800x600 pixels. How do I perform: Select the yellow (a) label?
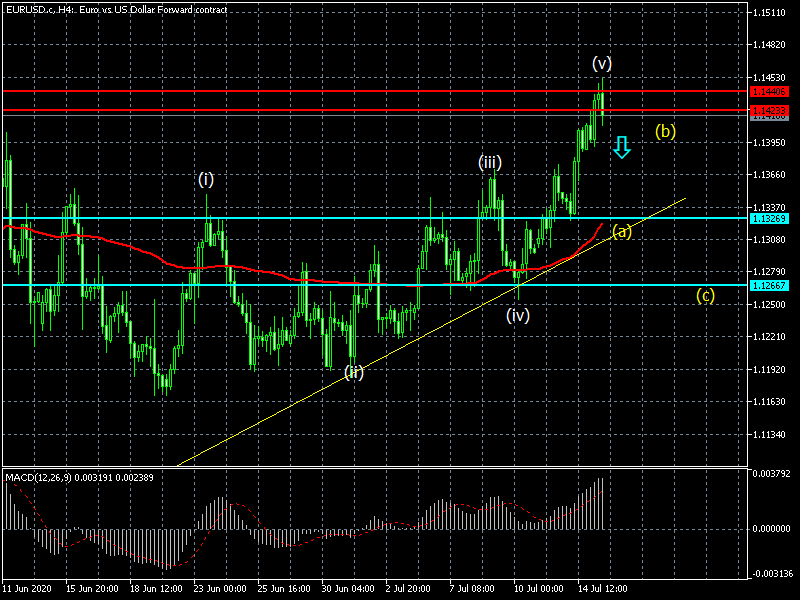(621, 231)
